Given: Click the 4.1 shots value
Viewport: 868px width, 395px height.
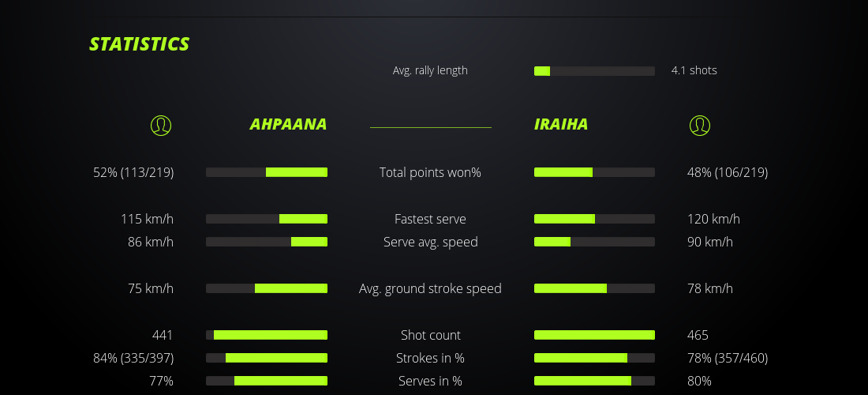Looking at the screenshot, I should [x=694, y=70].
